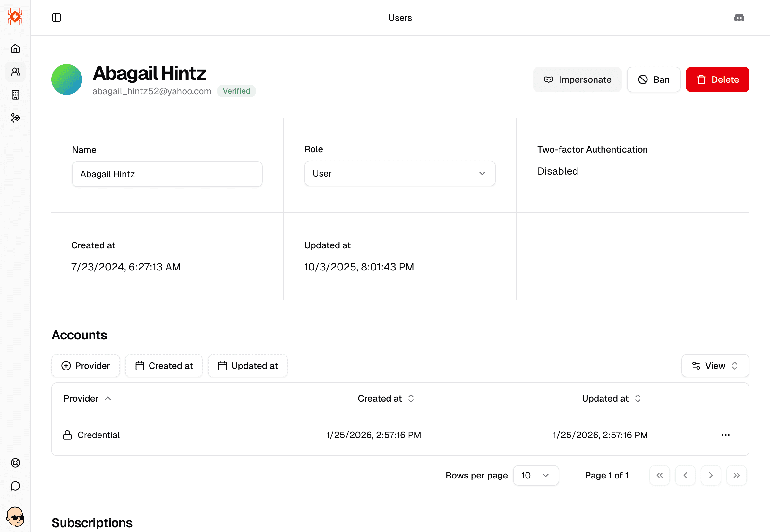Open organizations building icon in sidebar
Viewport: 770px width, 532px height.
[15, 95]
